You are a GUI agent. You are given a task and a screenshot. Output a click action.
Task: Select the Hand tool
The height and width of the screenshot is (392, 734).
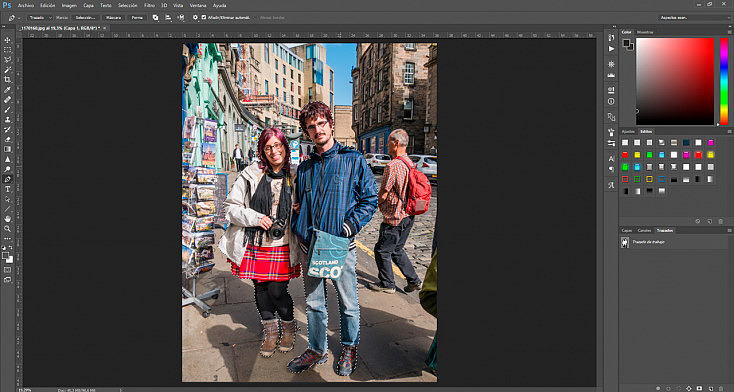(7, 219)
